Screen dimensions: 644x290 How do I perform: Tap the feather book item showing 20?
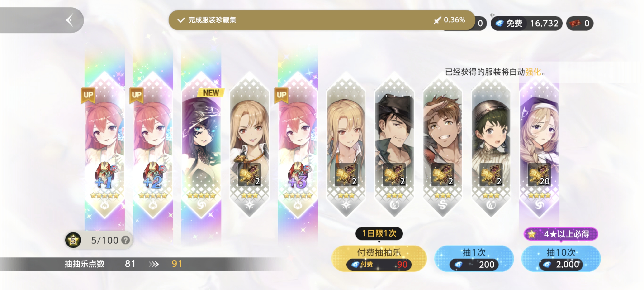click(x=539, y=175)
